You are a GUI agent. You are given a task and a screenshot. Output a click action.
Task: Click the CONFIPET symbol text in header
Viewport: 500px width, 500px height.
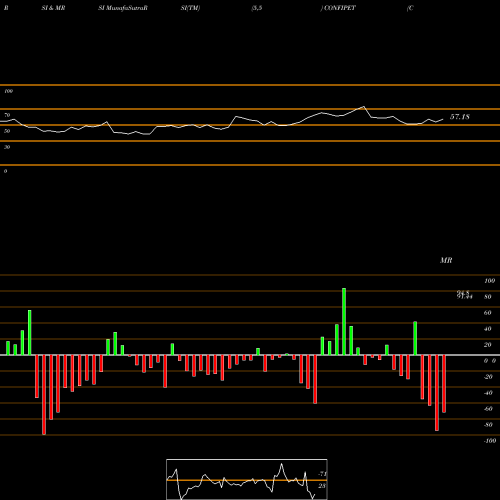click(x=340, y=8)
